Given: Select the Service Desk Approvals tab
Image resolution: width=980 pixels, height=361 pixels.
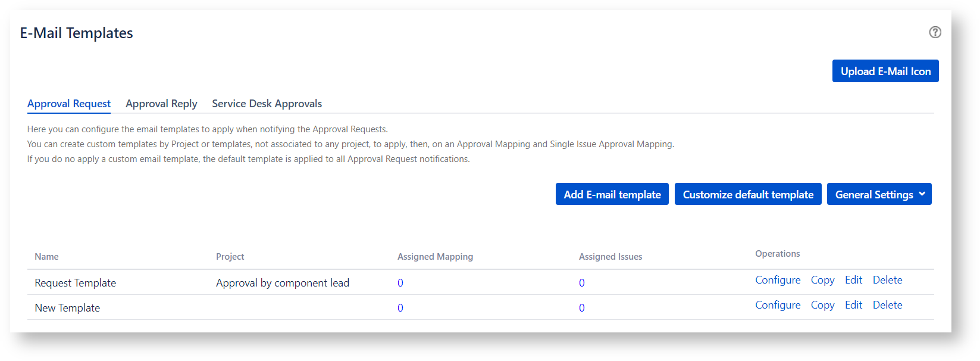Looking at the screenshot, I should 267,104.
